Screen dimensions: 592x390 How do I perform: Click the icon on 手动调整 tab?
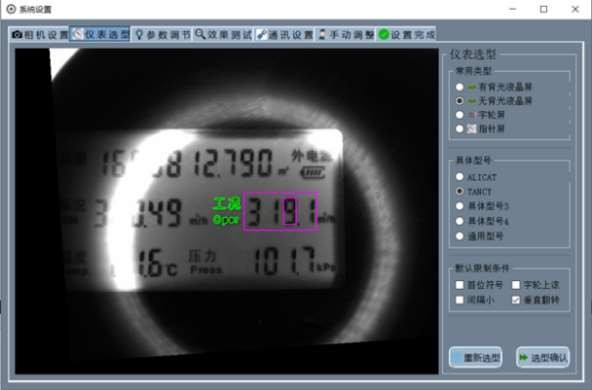[x=322, y=35]
